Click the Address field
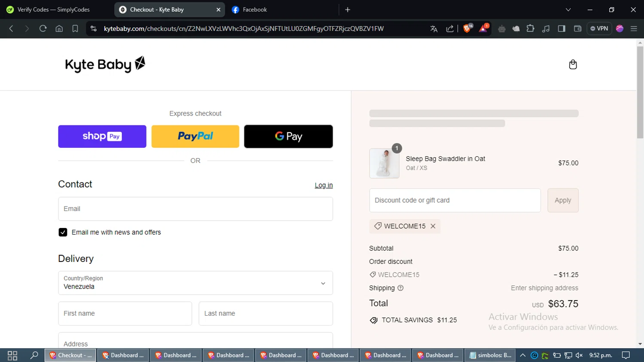Image resolution: width=644 pixels, height=362 pixels. coord(195,341)
